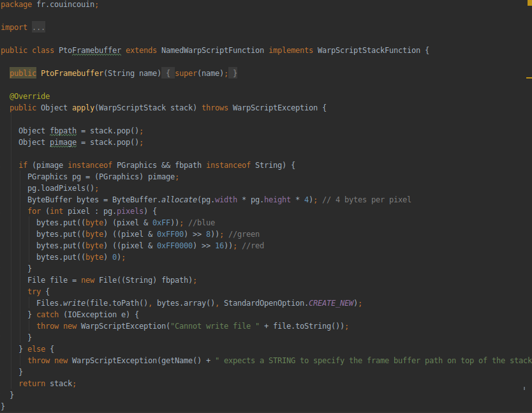Expand folded constructor closing brace
This screenshot has width=532, height=413.
(x=233, y=73)
